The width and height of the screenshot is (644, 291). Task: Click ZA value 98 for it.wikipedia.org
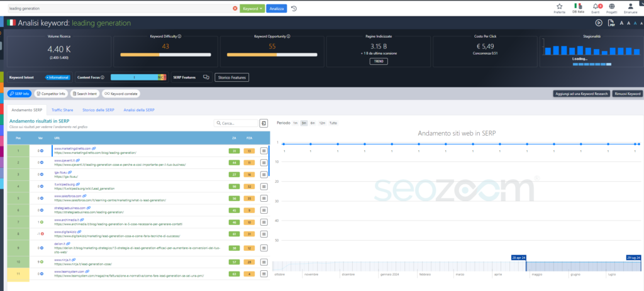[234, 187]
